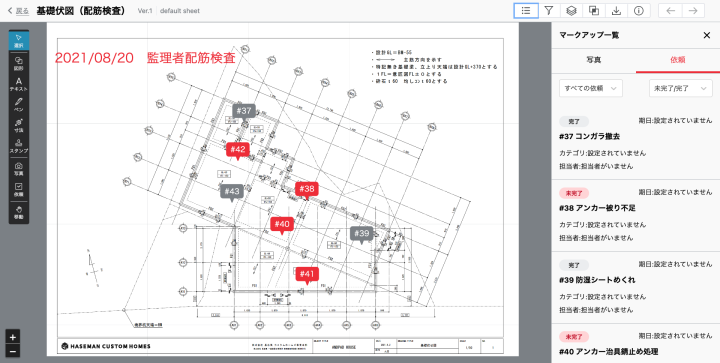The image size is (720, 363).
Task: Select the Text (テキスト) tool
Action: [19, 84]
